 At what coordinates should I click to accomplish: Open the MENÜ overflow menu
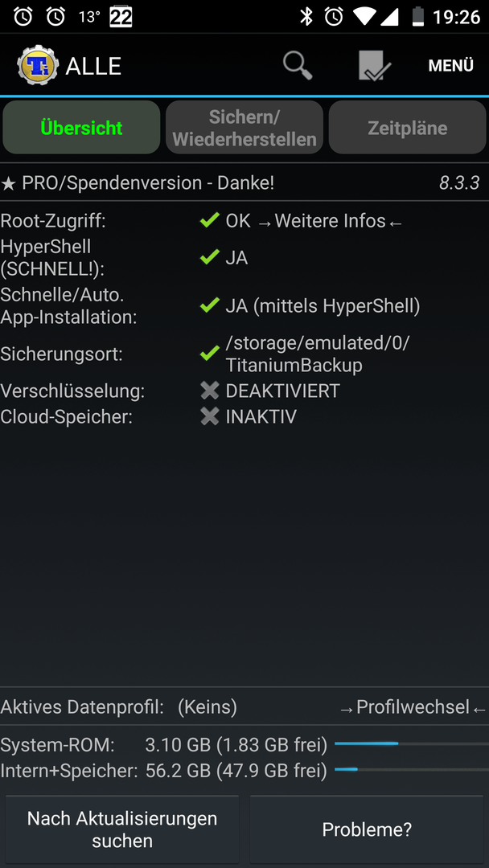(x=450, y=66)
